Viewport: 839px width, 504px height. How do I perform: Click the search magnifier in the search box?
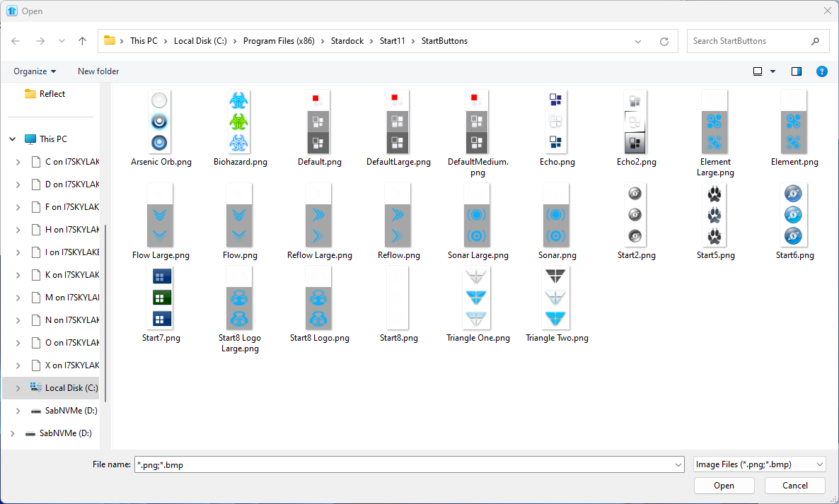coord(816,41)
